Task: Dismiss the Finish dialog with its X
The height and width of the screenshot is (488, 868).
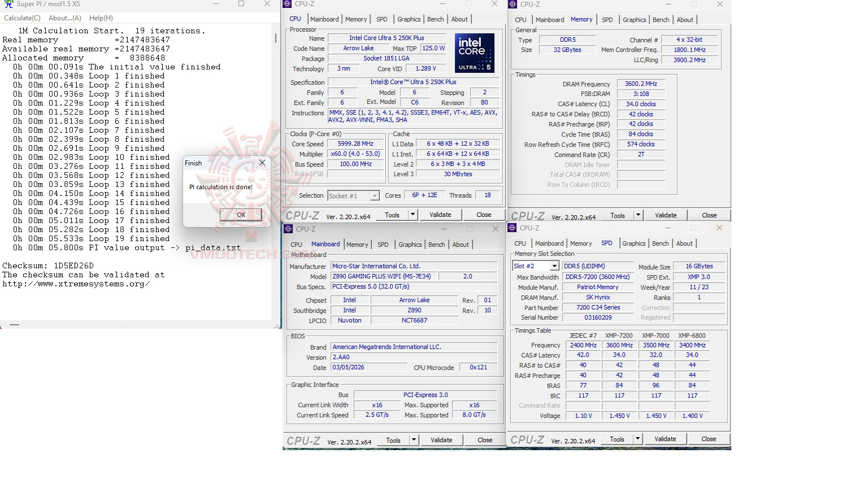Action: click(262, 163)
